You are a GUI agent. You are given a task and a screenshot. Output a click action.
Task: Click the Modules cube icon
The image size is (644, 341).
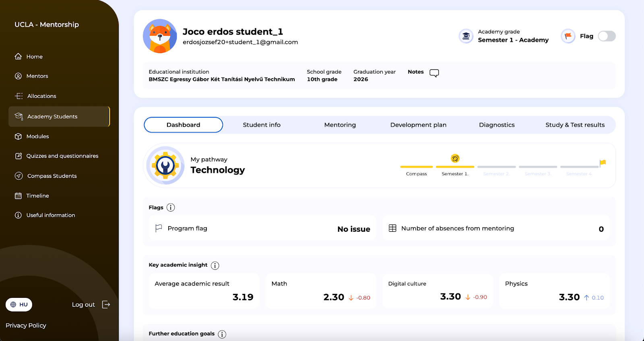(x=18, y=136)
